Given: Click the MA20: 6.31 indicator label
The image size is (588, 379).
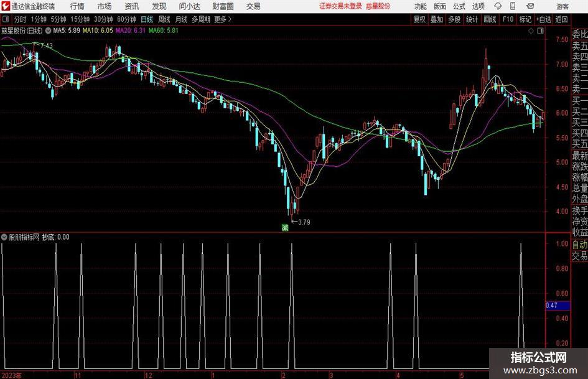Looking at the screenshot, I should click(130, 30).
